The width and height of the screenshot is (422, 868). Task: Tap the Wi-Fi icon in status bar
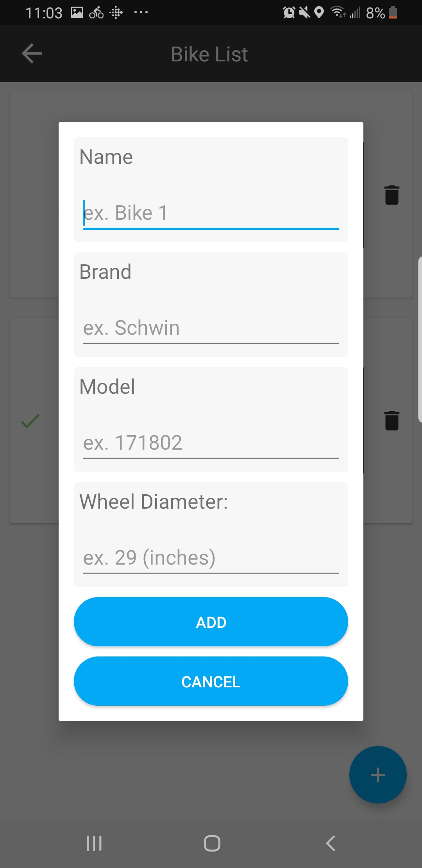pyautogui.click(x=338, y=13)
